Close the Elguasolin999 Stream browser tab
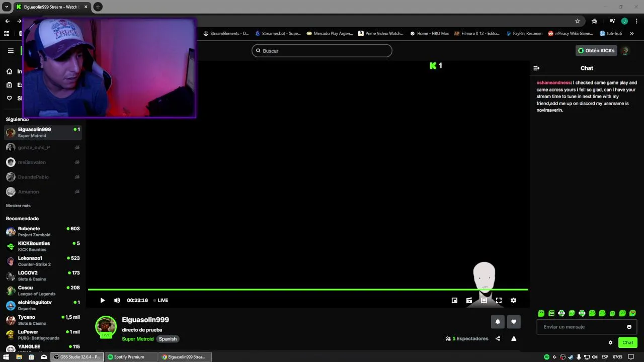644x362 pixels. point(86,7)
